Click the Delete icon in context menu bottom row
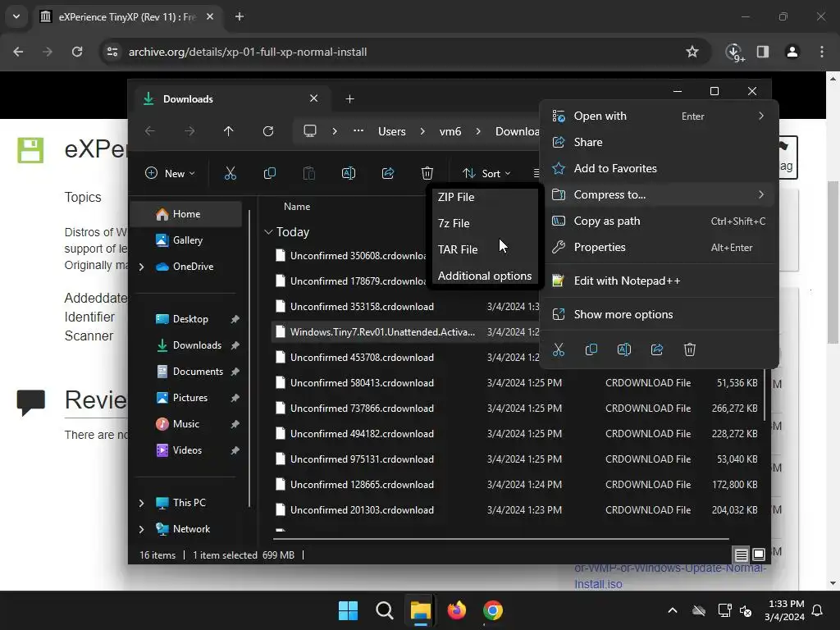This screenshot has height=630, width=840. click(x=689, y=349)
